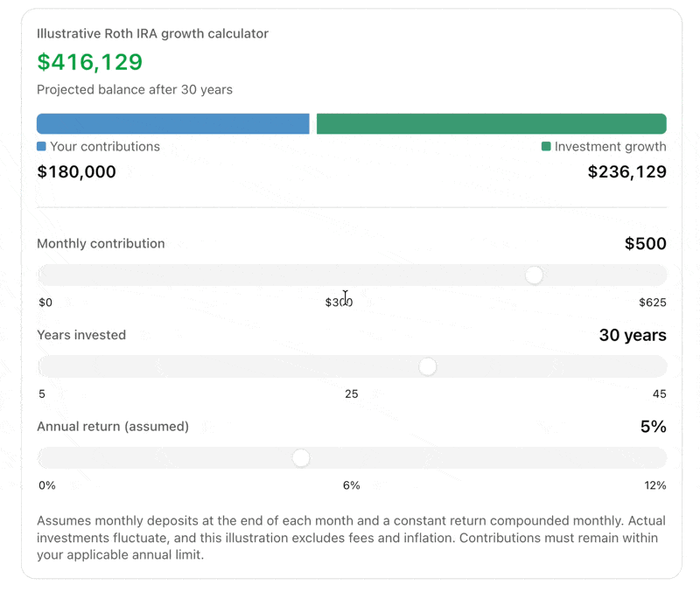Click the Monthly contribution label

click(x=101, y=244)
